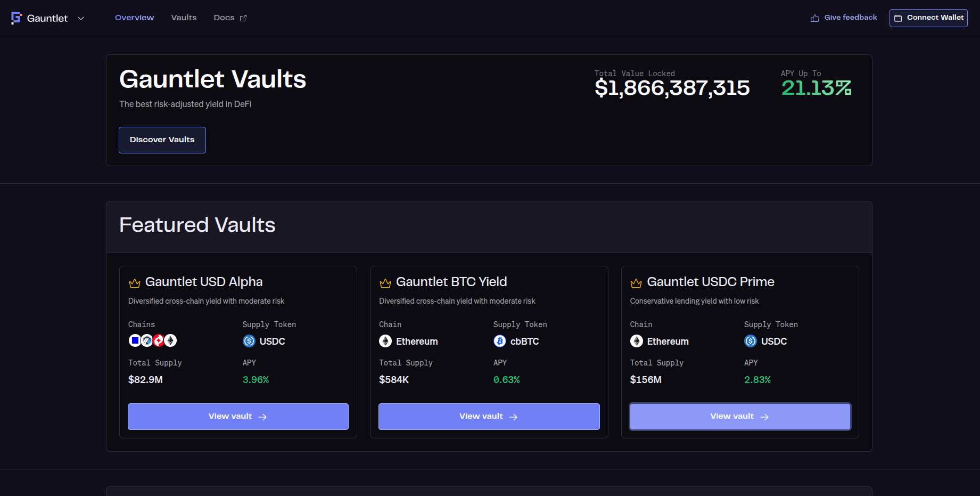980x496 pixels.
Task: Click the Give feedback link
Action: (844, 18)
